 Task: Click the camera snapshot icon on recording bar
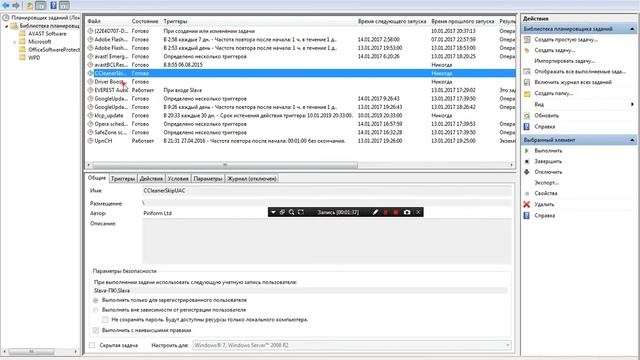pos(407,212)
